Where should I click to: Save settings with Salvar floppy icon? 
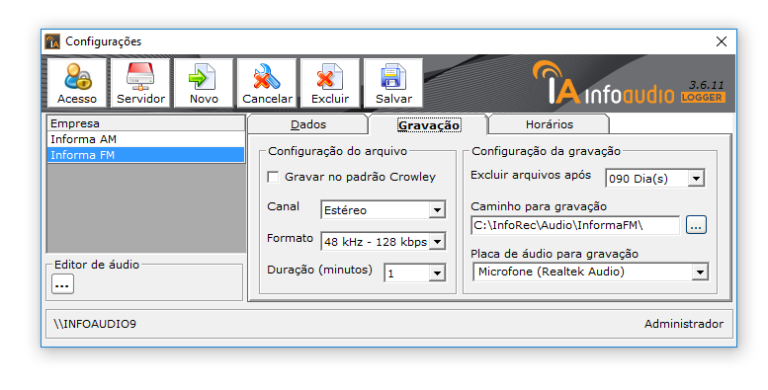[393, 83]
